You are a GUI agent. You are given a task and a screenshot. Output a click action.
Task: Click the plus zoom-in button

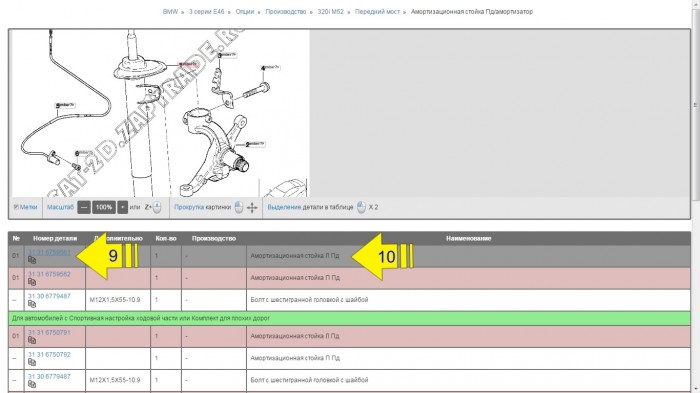click(122, 207)
